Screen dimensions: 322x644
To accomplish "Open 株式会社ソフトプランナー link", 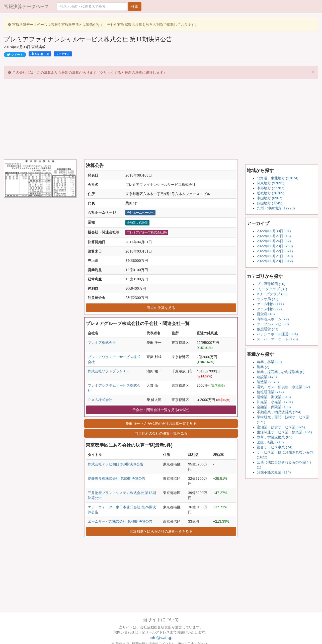I will coord(109,371).
